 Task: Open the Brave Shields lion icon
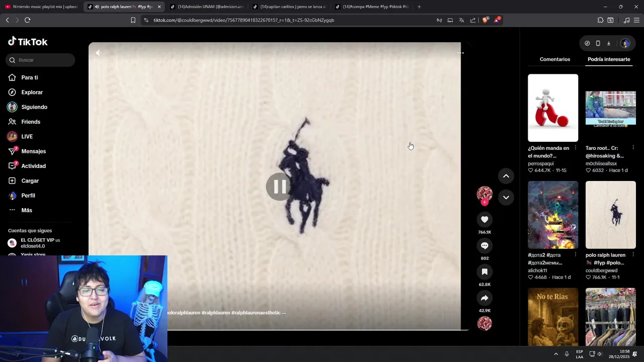click(486, 20)
